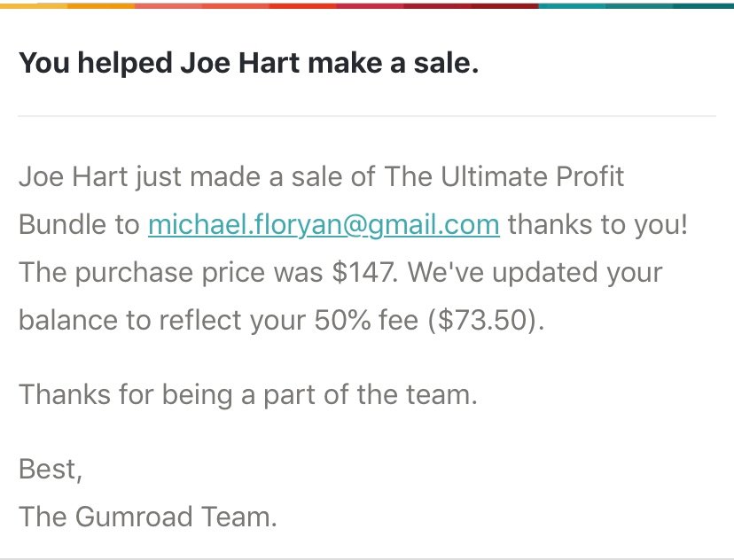Image resolution: width=734 pixels, height=560 pixels.
Task: Click "The Ultimate Profit" product name text
Action: pos(504,176)
